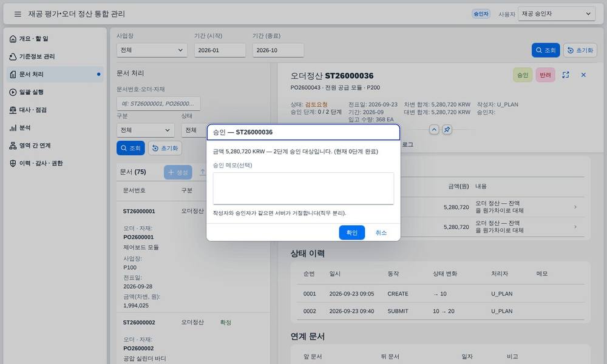Click the icon beside 기준정보 관리

click(x=13, y=56)
